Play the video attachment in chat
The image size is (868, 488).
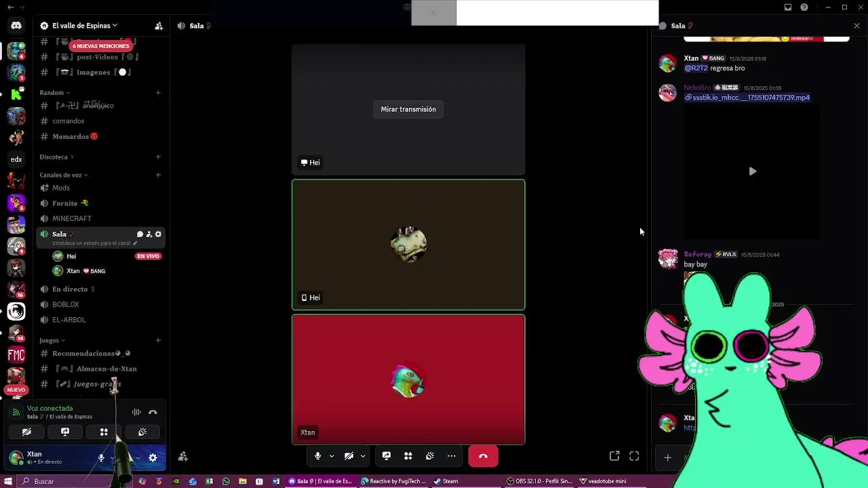coord(752,171)
